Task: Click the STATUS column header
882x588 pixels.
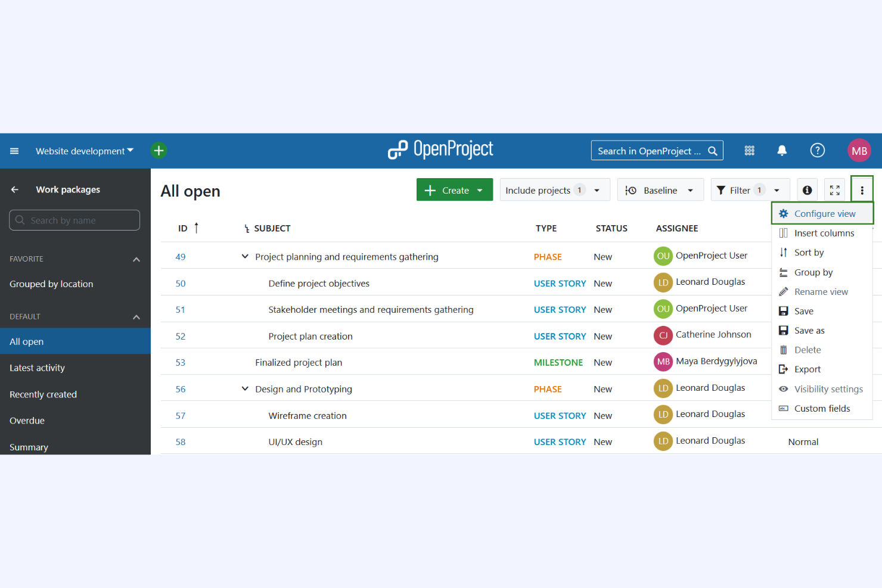Action: [x=611, y=228]
